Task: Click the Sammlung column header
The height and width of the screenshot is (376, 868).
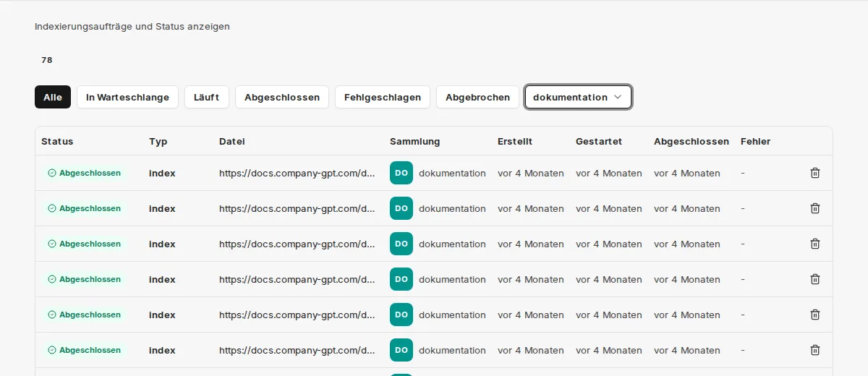Action: [x=414, y=141]
